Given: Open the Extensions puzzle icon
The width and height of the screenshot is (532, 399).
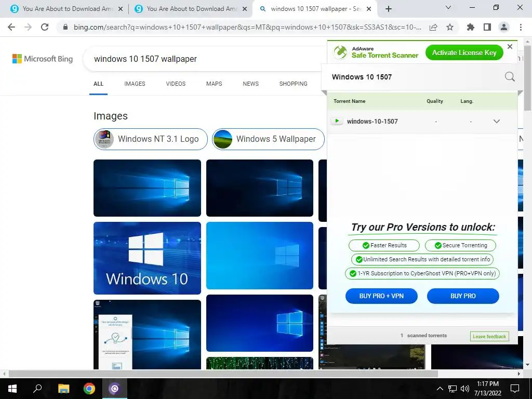Looking at the screenshot, I should click(x=471, y=27).
